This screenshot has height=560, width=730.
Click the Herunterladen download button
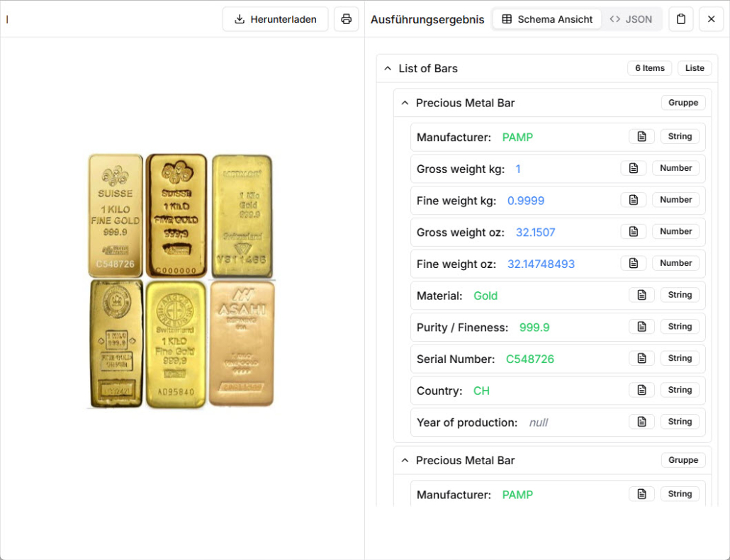pyautogui.click(x=275, y=19)
